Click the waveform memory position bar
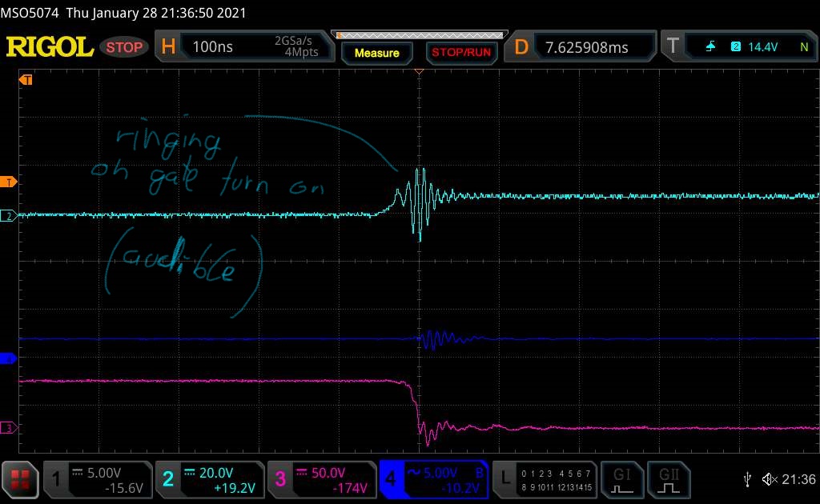 click(x=420, y=35)
